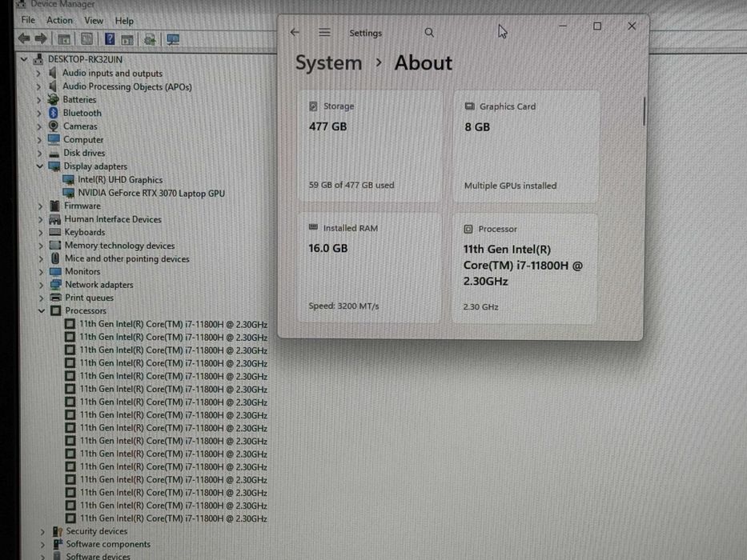Expand the Software components node

coord(42,544)
